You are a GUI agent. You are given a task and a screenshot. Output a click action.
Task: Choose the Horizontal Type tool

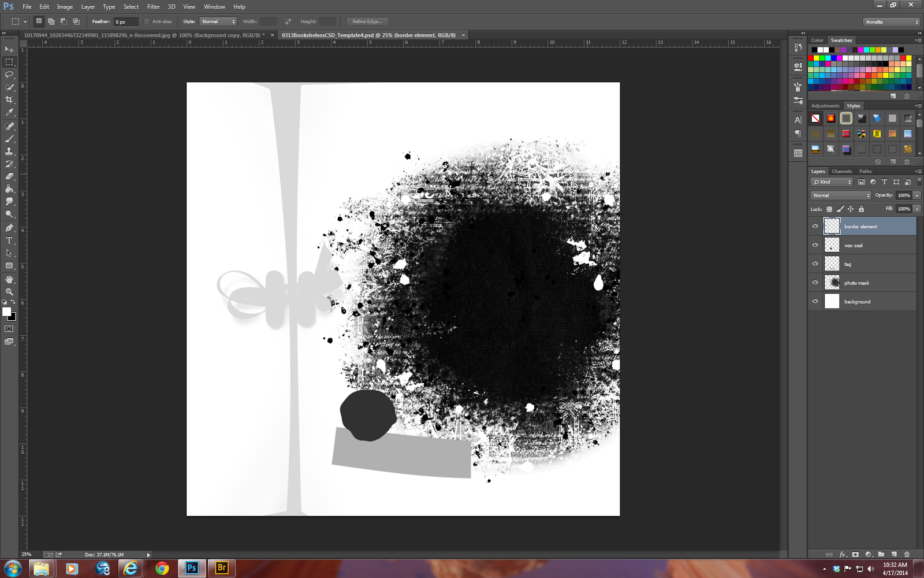(9, 240)
